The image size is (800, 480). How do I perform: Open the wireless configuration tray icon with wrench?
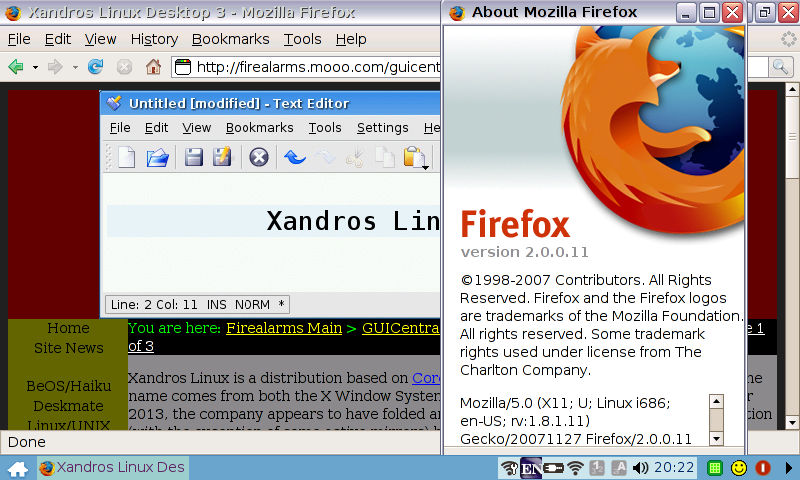509,468
